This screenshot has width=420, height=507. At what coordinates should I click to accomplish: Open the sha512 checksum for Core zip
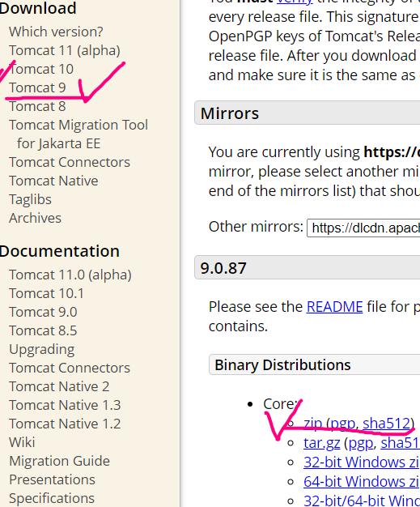pyautogui.click(x=386, y=424)
